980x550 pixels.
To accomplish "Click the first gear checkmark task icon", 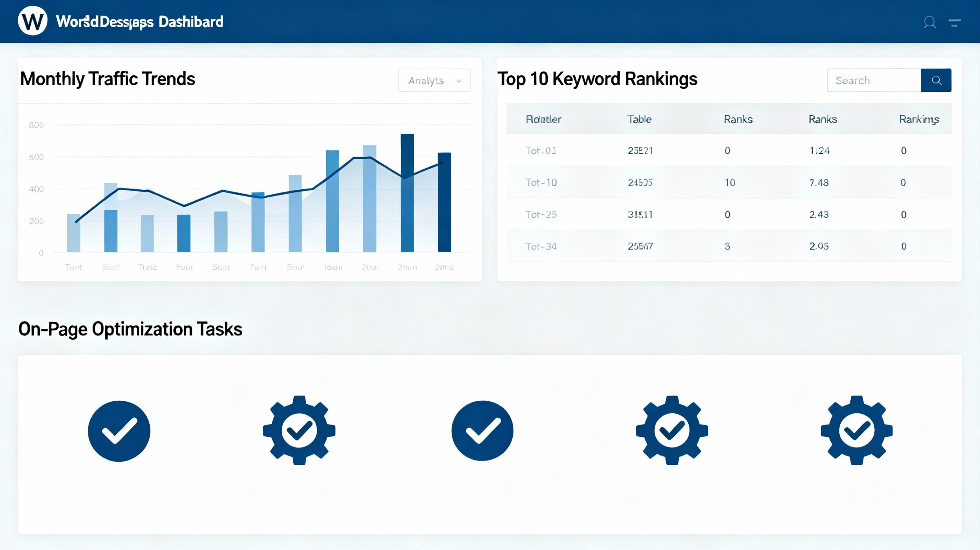I will click(299, 430).
